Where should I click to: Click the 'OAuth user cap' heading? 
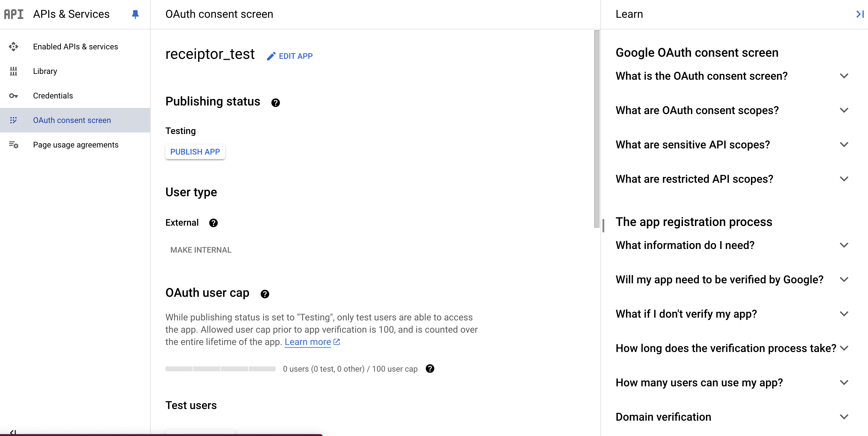[207, 293]
